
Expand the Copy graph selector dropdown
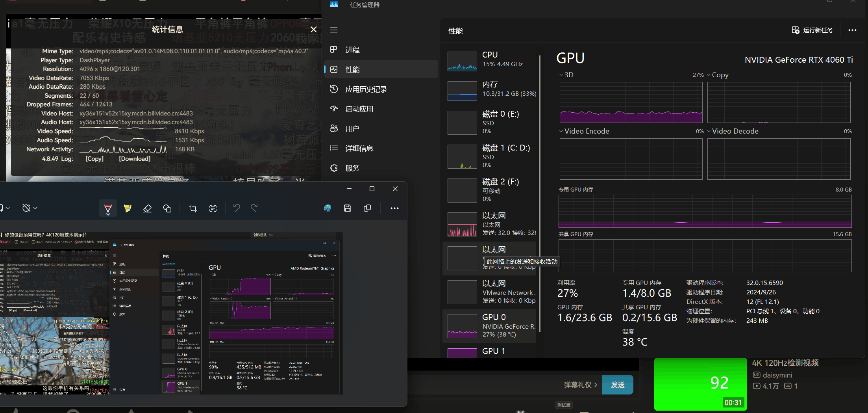coord(709,75)
